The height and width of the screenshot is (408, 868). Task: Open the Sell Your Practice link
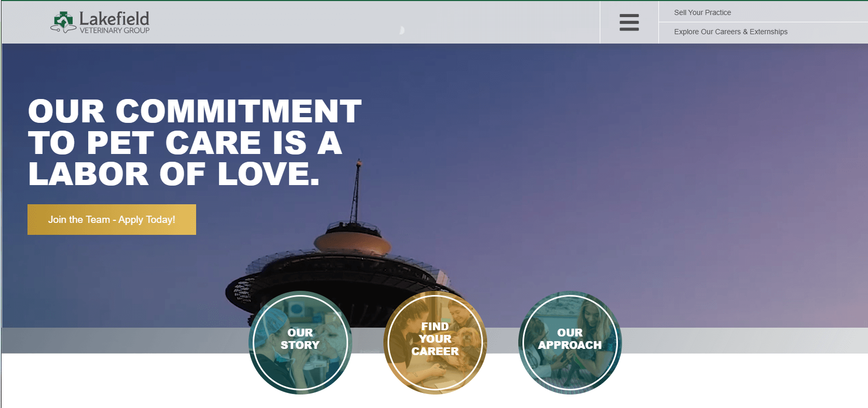tap(702, 12)
